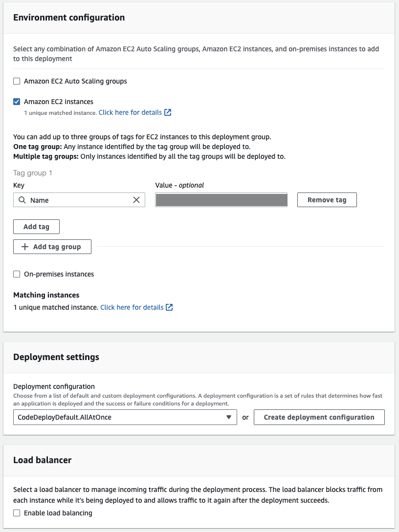Uncheck the Amazon EC2 instances checkbox
This screenshot has height=532, width=399.
click(x=17, y=102)
